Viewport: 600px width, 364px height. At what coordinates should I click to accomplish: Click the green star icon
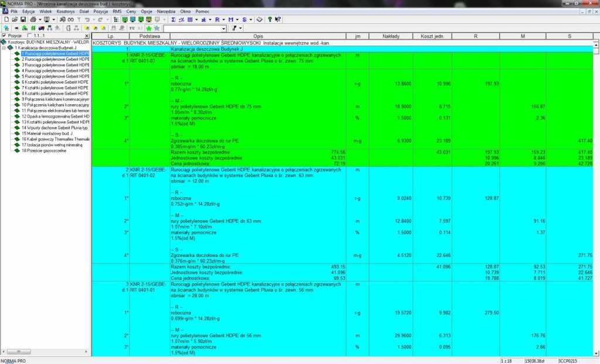pyautogui.click(x=149, y=28)
